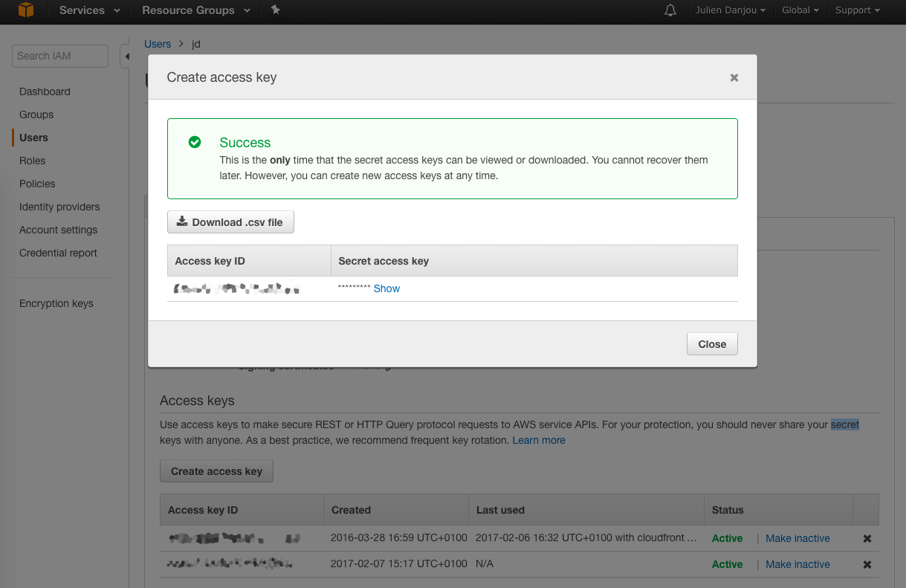The image size is (906, 588).
Task: Make the 2017 access key inactive
Action: [x=797, y=565]
